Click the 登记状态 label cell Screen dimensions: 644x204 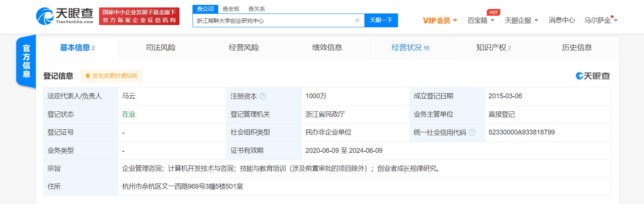pyautogui.click(x=81, y=114)
